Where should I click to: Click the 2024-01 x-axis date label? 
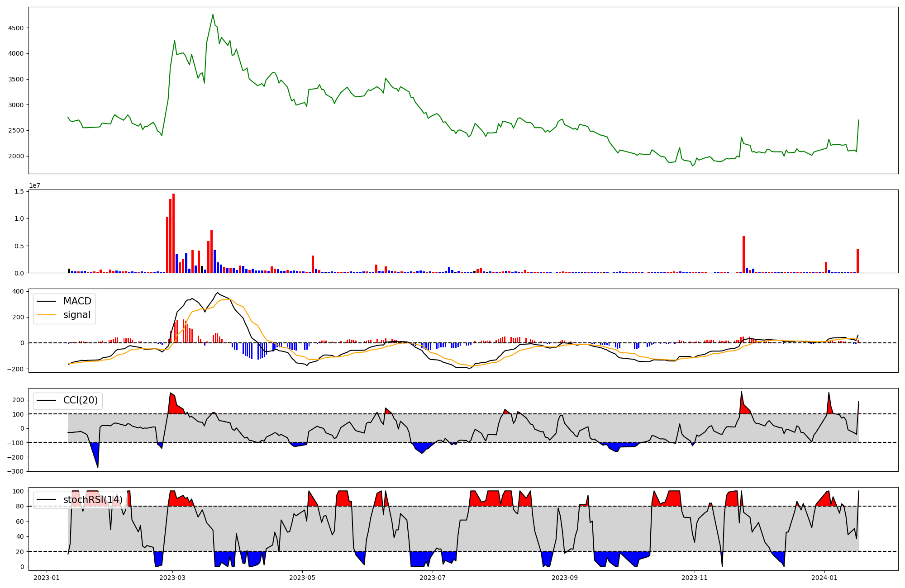824,578
